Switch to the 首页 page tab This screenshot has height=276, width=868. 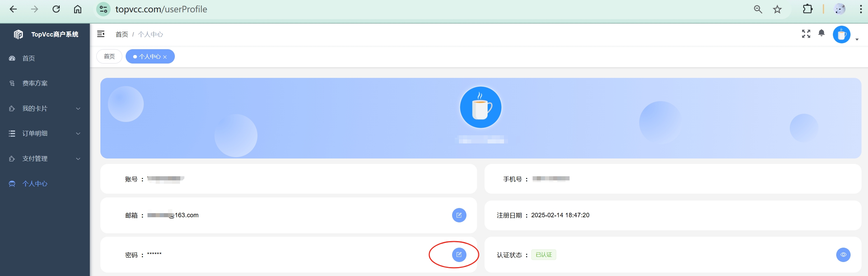pyautogui.click(x=109, y=56)
